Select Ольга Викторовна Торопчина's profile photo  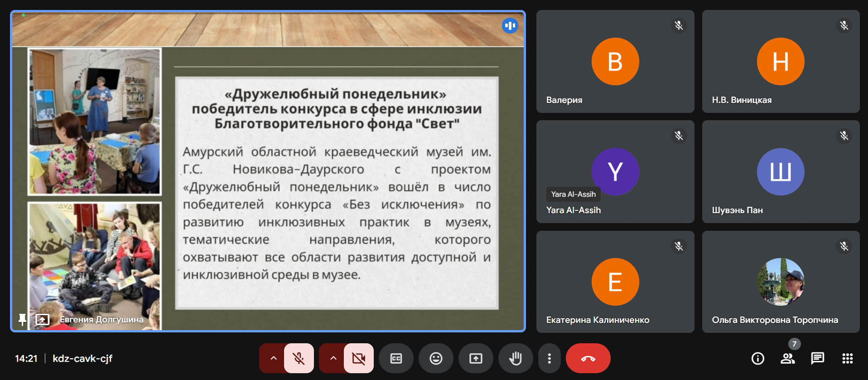coord(781,282)
